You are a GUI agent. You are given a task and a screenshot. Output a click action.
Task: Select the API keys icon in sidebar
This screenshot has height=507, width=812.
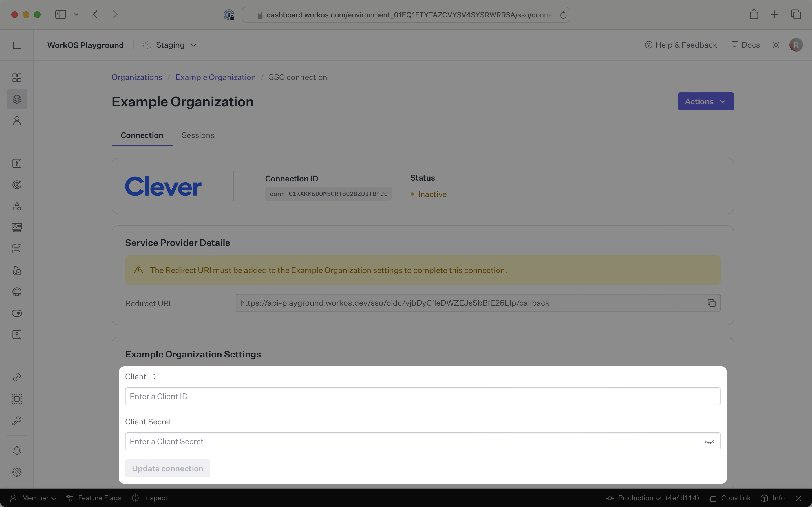coord(16,421)
